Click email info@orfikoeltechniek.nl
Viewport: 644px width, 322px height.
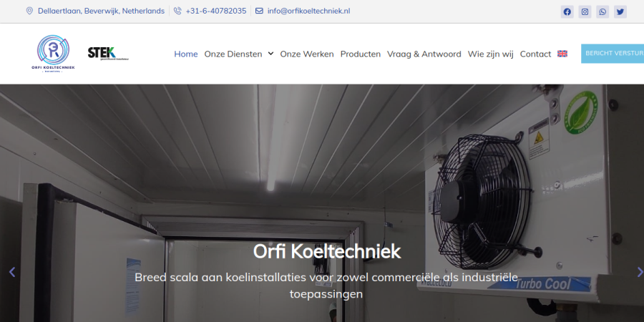(x=309, y=11)
